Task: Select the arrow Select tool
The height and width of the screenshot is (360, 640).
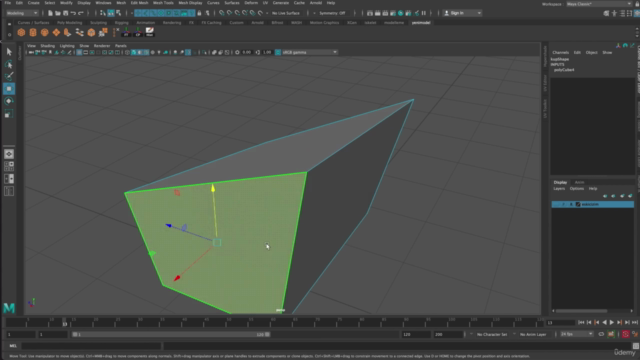Action: coord(9,52)
